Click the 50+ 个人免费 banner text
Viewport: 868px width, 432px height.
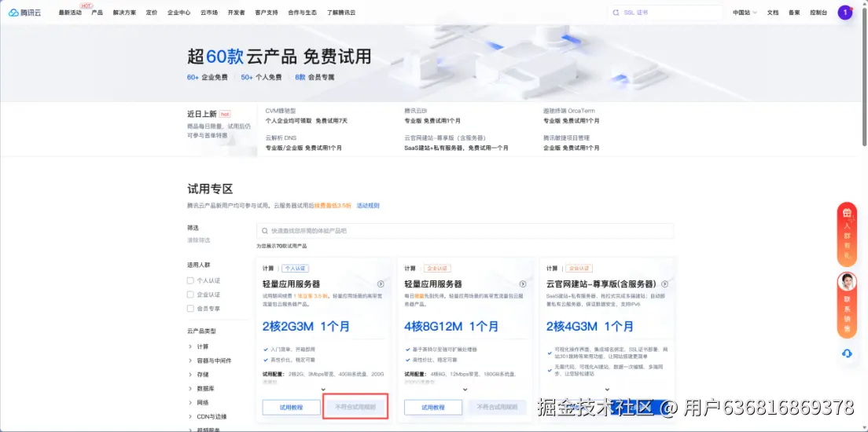point(261,78)
